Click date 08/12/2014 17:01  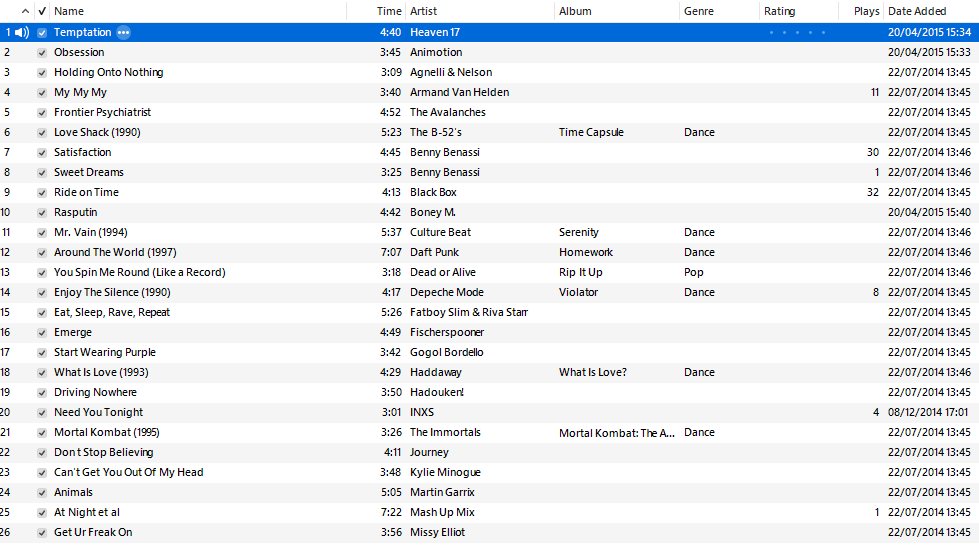(928, 412)
